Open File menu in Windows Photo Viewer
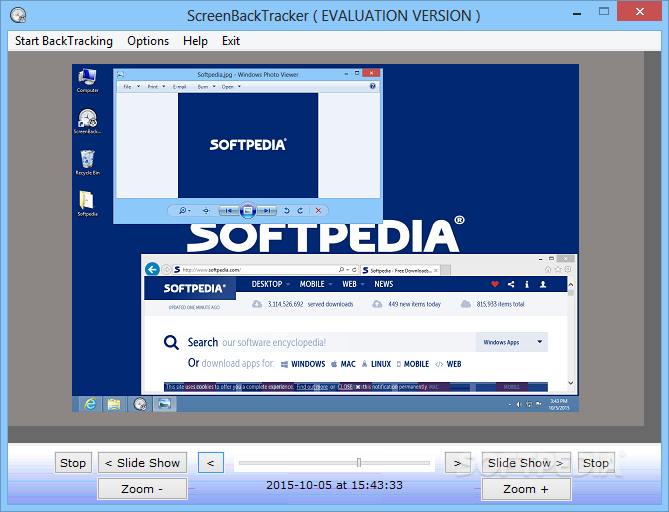 coord(131,87)
